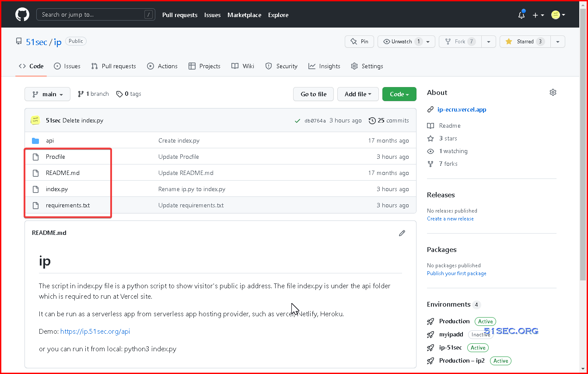Viewport: 588px width, 374px height.
Task: Open Marketplace in top navigation
Action: (x=244, y=15)
